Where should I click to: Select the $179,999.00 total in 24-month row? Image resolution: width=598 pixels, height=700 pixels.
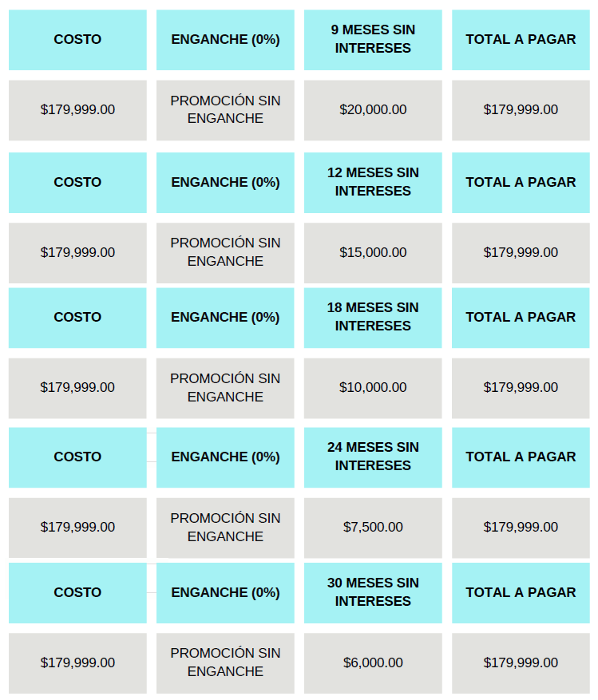(x=521, y=528)
